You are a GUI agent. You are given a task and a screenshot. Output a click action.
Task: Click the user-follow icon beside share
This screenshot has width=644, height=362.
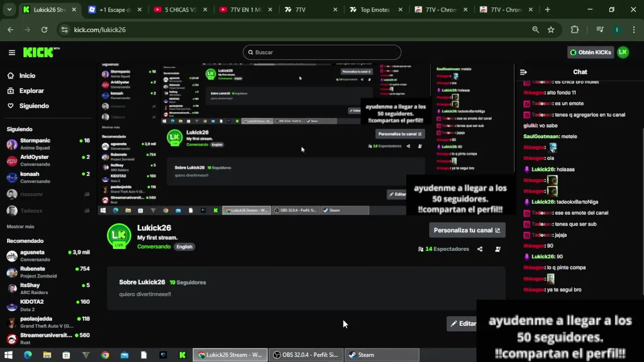[x=498, y=249]
